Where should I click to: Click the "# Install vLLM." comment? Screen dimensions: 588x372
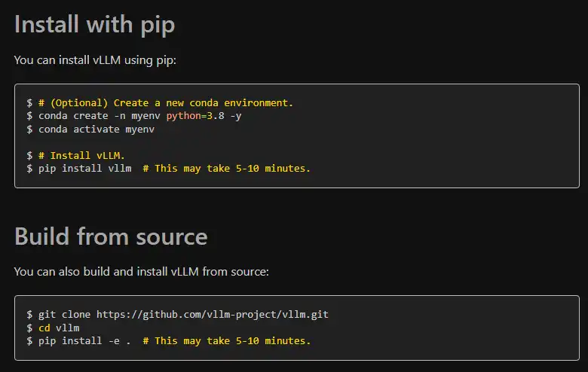point(81,155)
